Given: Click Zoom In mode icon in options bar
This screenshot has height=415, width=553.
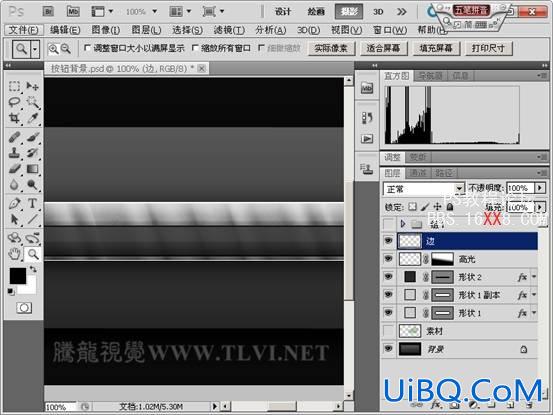Looking at the screenshot, I should point(53,49).
